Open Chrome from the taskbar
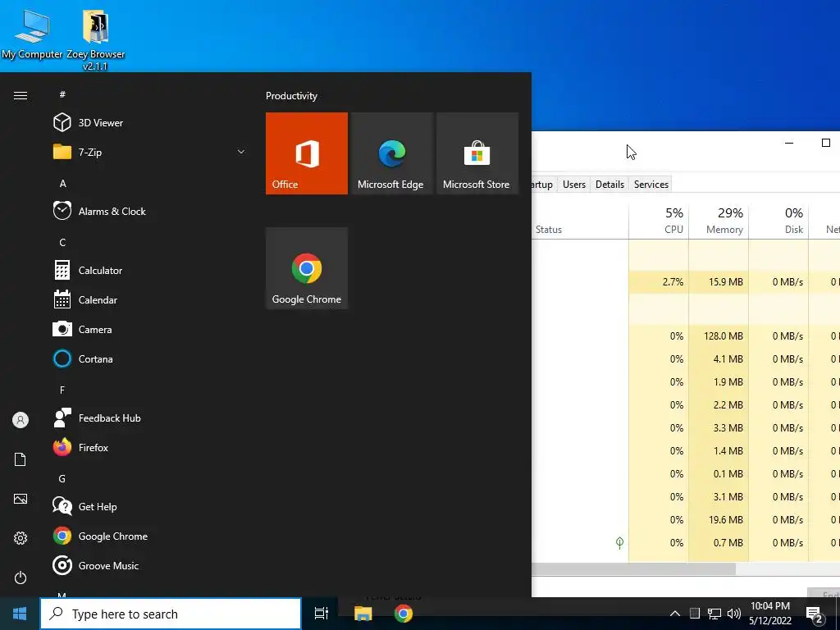The height and width of the screenshot is (630, 840). (404, 614)
